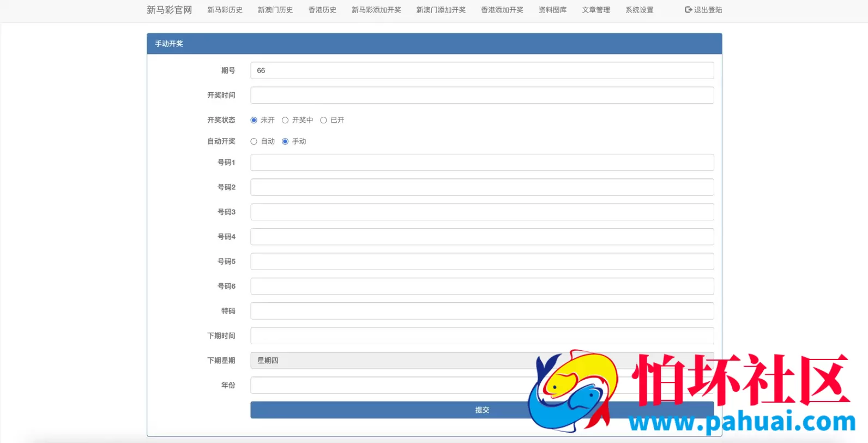Click the 年份 input field
This screenshot has height=443, width=868.
pyautogui.click(x=482, y=385)
